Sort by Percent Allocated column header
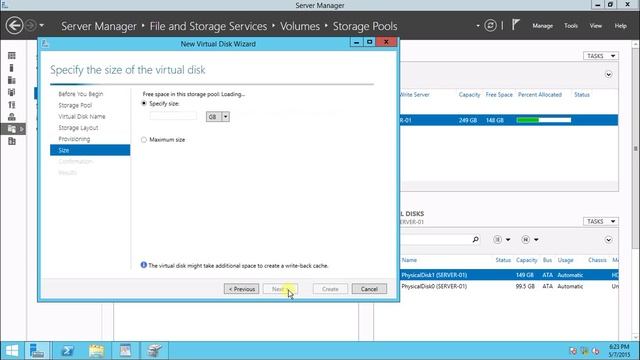Screen dimensions: 640x360 click(x=540, y=95)
